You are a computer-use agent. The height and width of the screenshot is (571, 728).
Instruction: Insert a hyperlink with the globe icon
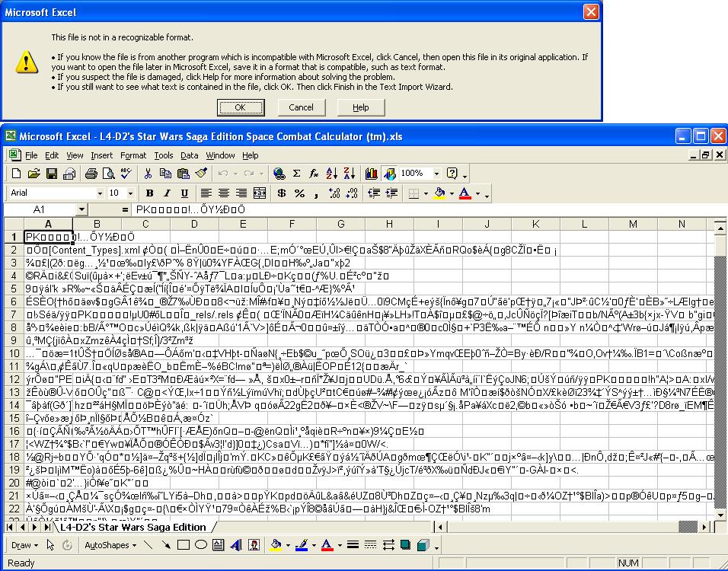tap(279, 174)
